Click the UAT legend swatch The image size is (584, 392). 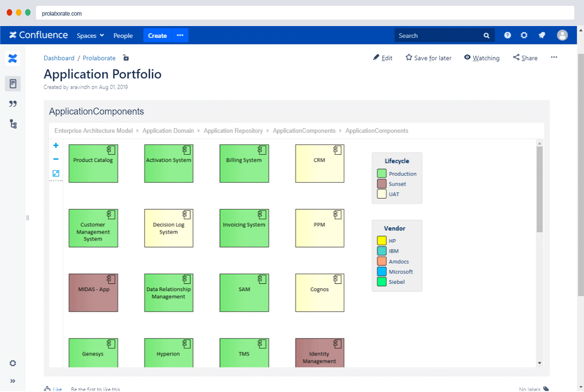pyautogui.click(x=381, y=194)
